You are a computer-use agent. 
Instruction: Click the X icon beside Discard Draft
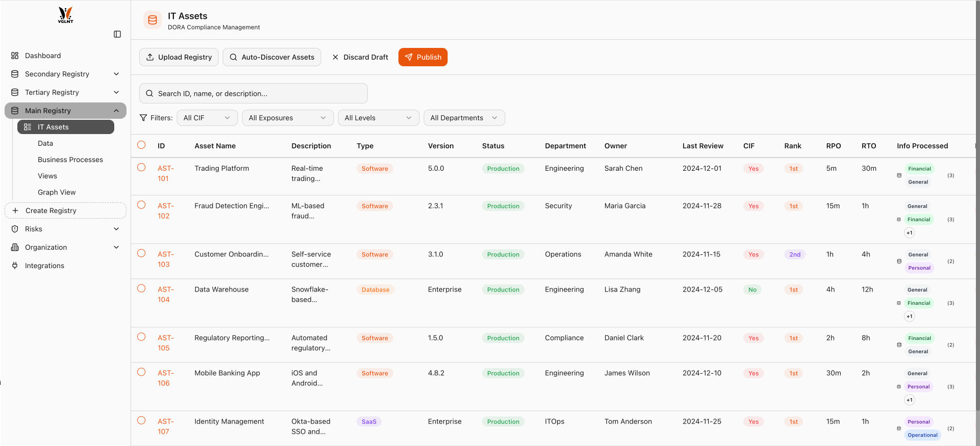[335, 57]
